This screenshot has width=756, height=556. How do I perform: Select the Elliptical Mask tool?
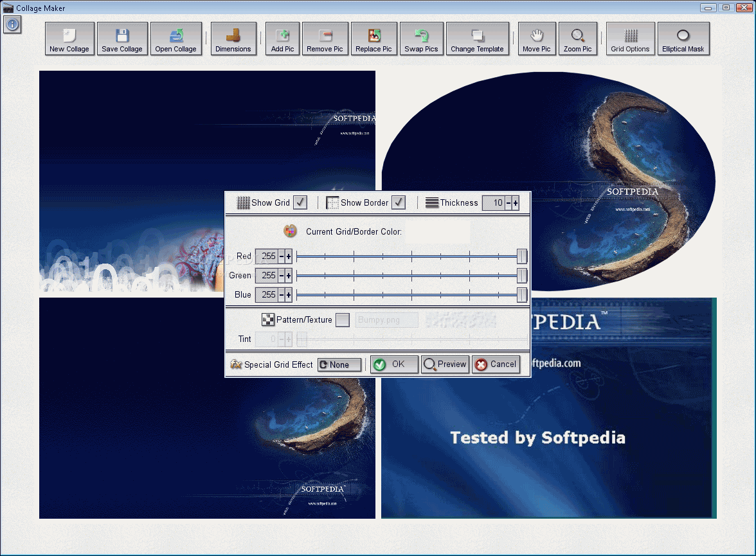tap(683, 39)
